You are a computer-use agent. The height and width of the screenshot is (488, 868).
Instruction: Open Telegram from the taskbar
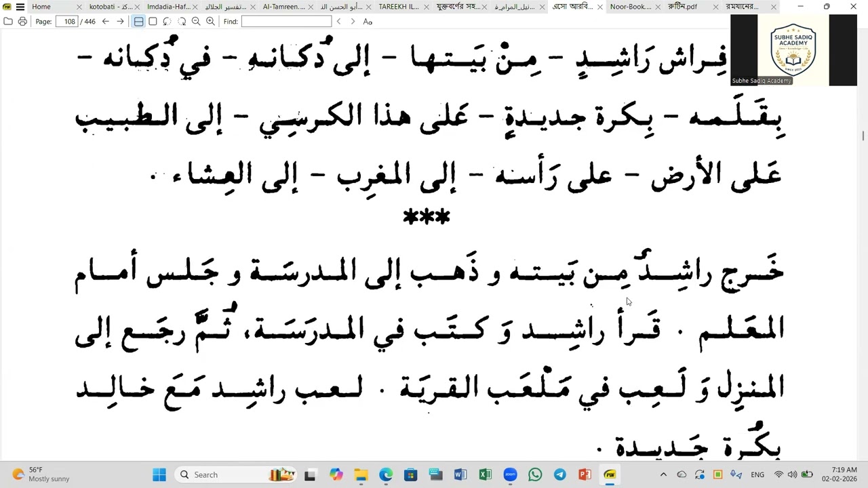tap(560, 474)
